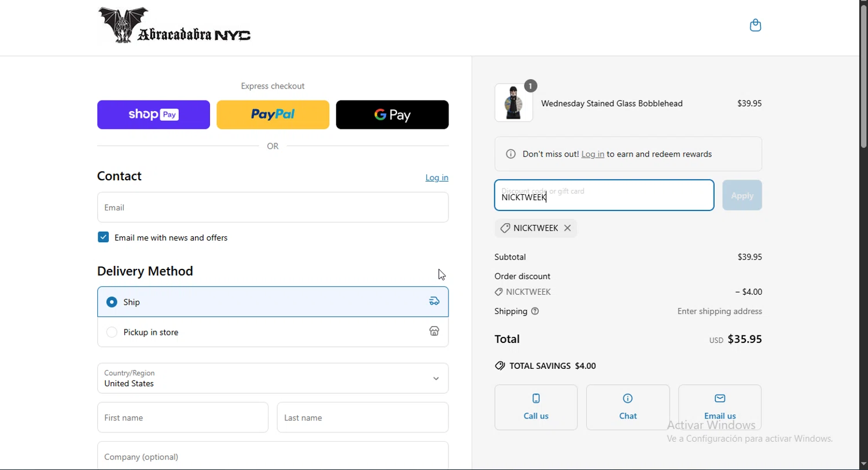Click the tag icon beside NICKTWEEK order discount
The height and width of the screenshot is (470, 868).
click(499, 293)
